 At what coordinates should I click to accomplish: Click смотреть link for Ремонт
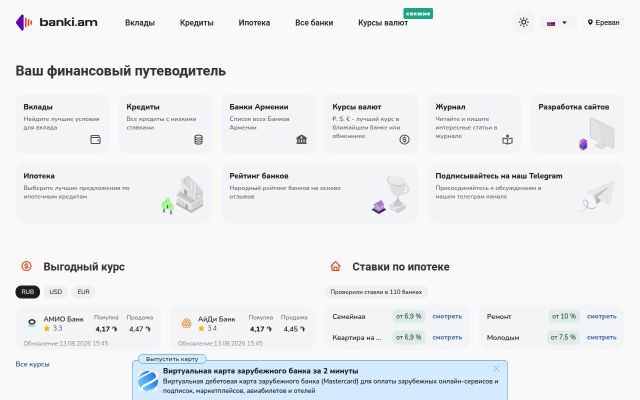602,316
